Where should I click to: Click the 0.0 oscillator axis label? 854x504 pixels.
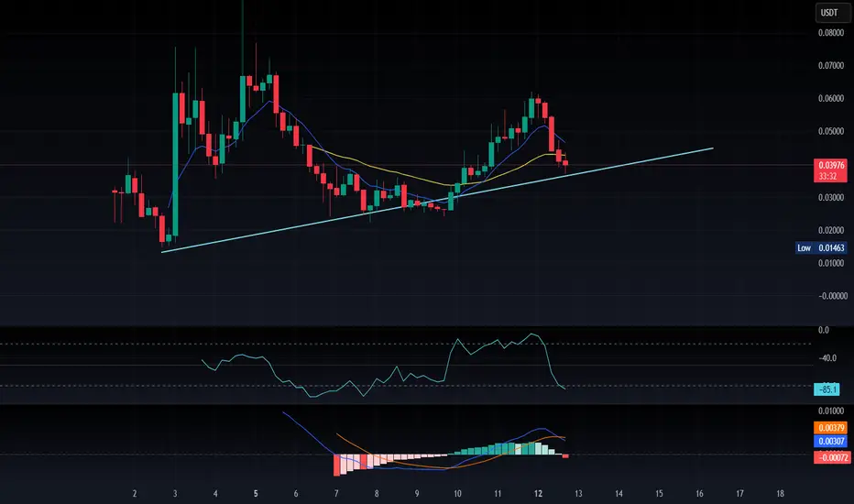824,330
